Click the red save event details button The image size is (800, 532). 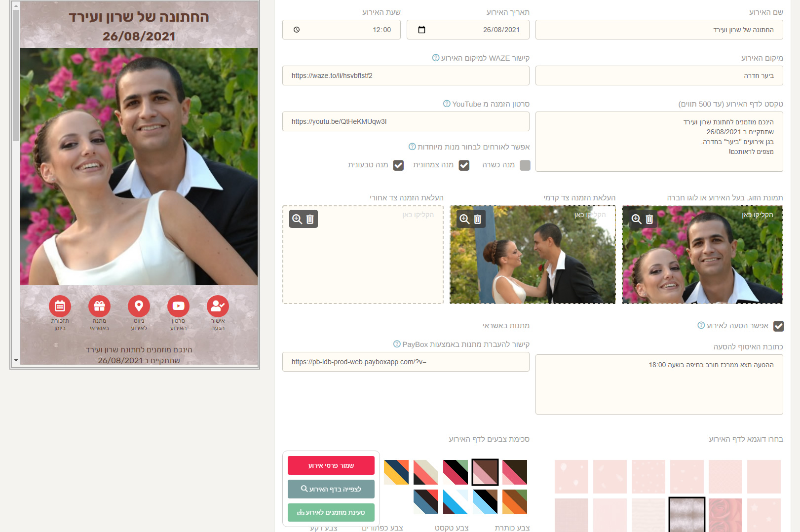(331, 465)
